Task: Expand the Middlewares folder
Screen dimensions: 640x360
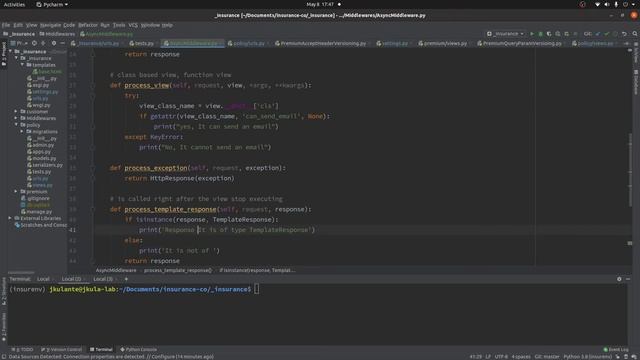Action: 16,118
